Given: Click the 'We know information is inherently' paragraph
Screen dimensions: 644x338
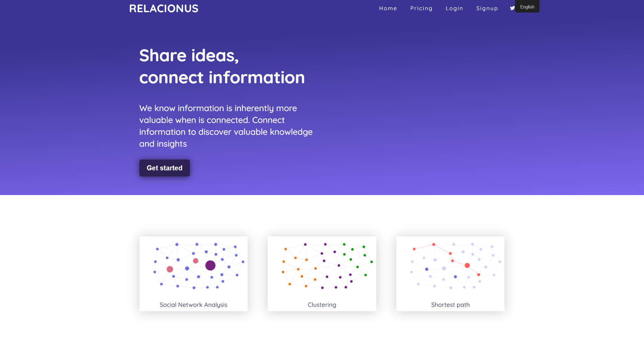Looking at the screenshot, I should 226,126.
